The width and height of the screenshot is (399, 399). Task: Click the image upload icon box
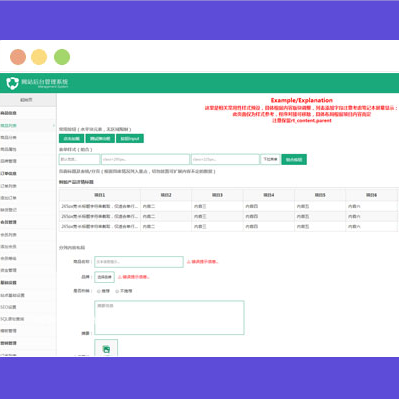pos(106,348)
